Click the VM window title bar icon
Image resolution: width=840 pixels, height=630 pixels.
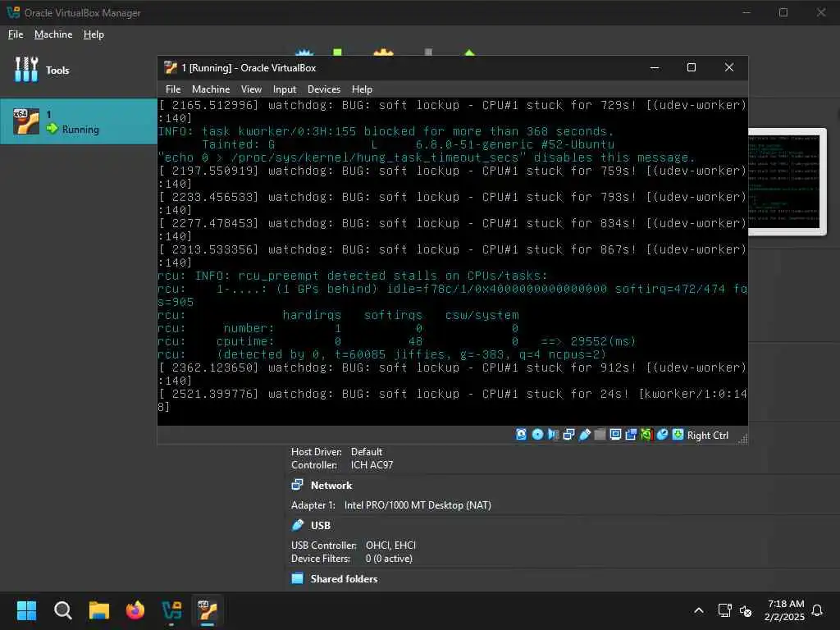[171, 67]
